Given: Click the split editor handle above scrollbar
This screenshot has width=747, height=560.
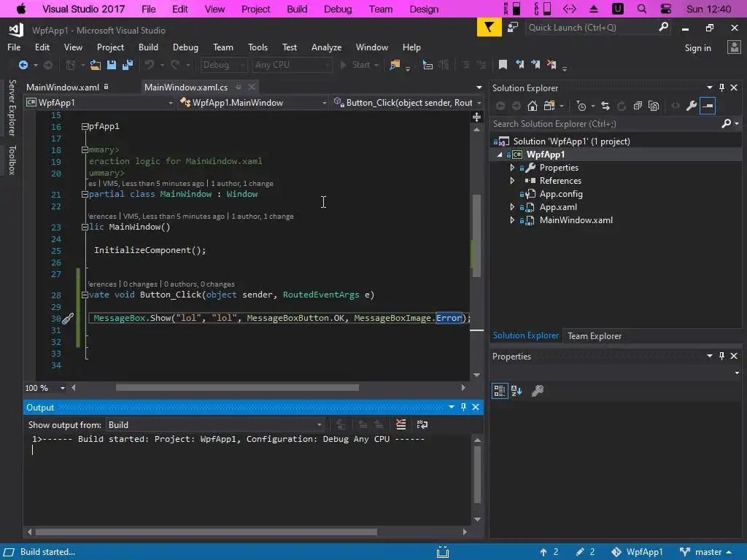Looking at the screenshot, I should click(476, 117).
